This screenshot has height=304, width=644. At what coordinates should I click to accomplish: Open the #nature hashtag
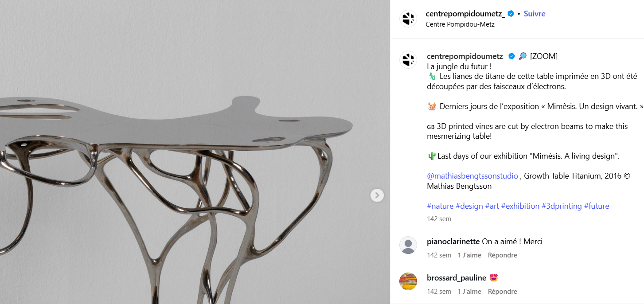(440, 206)
